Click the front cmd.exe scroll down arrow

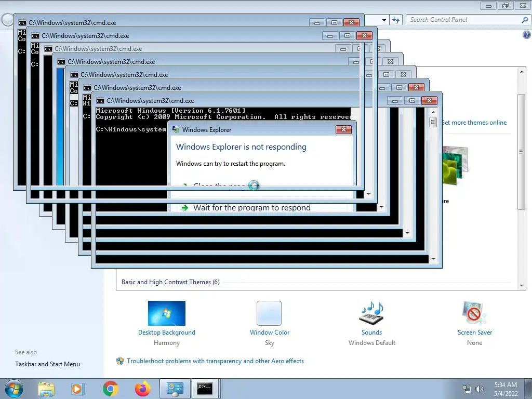[433, 260]
